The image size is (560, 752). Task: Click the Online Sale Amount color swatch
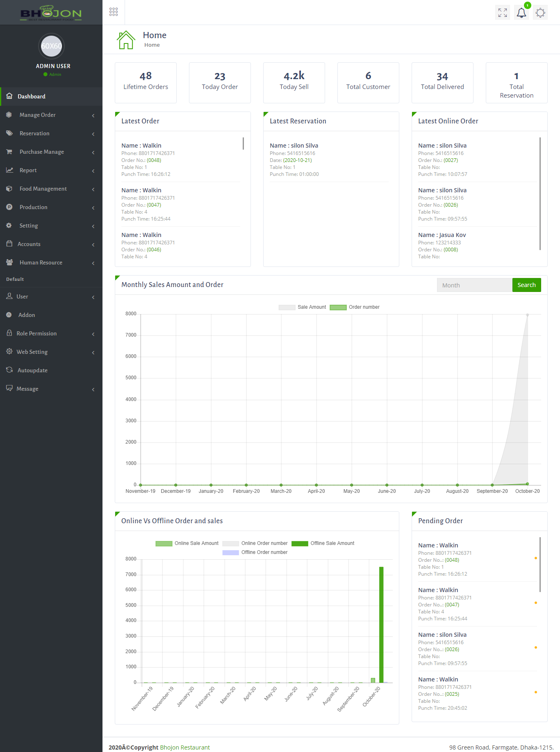[164, 543]
